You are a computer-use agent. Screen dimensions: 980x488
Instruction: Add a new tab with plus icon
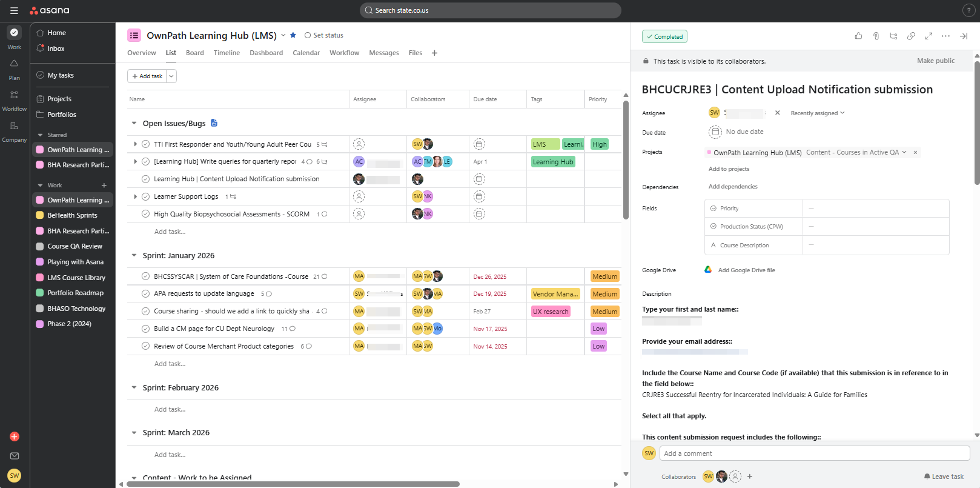pos(434,53)
